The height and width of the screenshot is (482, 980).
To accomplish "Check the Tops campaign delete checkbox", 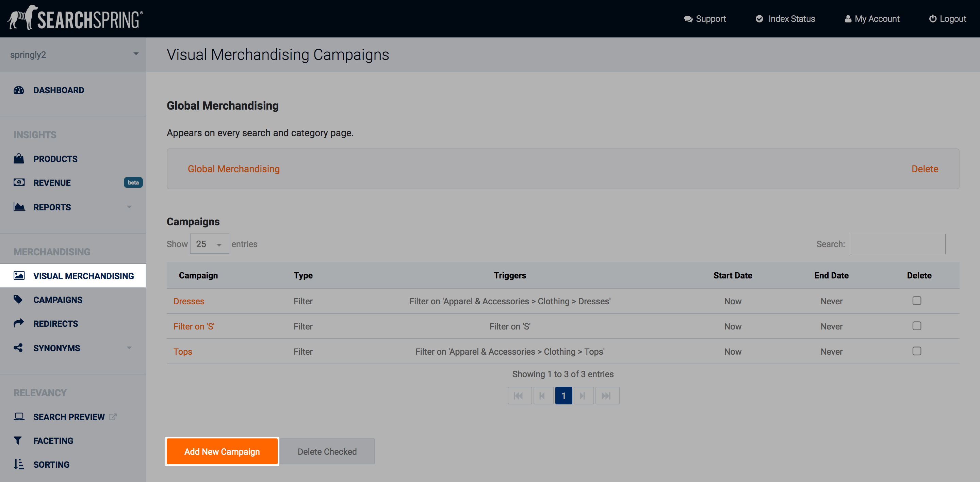I will tap(916, 351).
